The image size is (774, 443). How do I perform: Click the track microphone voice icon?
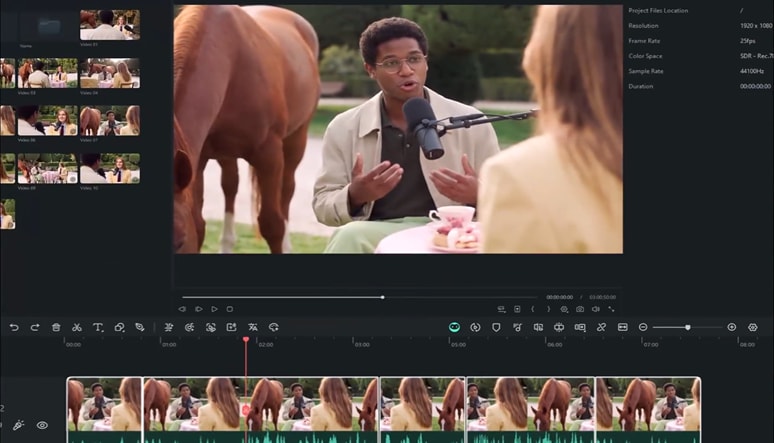tap(18, 425)
